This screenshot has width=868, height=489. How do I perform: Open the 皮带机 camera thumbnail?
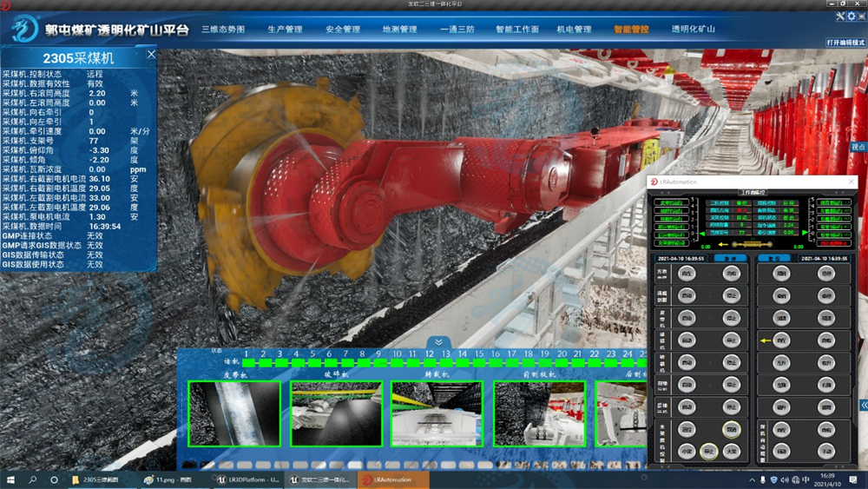click(x=233, y=413)
